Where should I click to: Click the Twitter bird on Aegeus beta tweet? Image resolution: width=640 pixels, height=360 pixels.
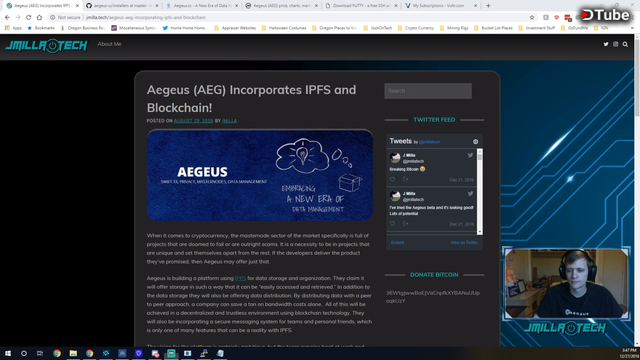point(470,193)
